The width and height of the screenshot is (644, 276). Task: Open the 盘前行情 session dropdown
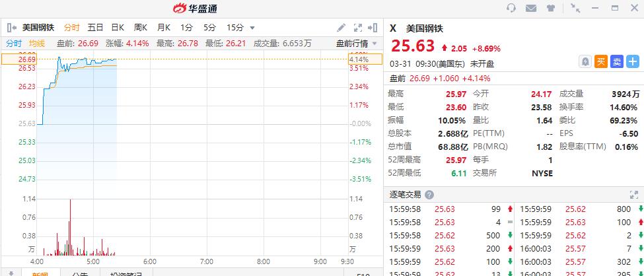(356, 43)
